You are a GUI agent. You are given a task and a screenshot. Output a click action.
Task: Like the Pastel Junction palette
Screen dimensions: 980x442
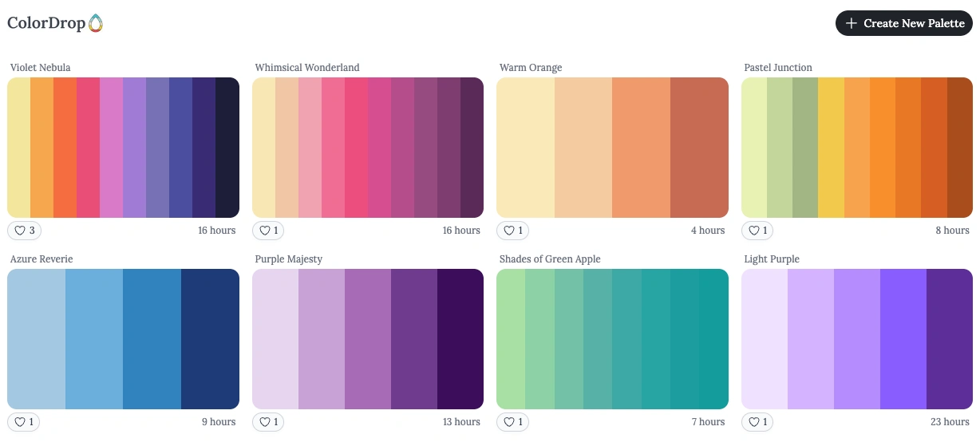click(x=757, y=231)
